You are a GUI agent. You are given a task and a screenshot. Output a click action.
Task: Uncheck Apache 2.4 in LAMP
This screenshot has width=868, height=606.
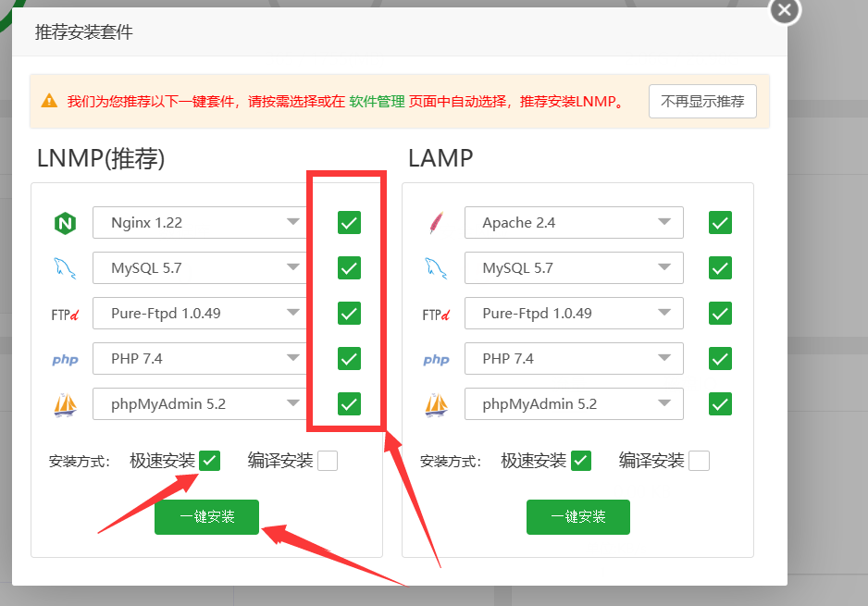click(720, 222)
